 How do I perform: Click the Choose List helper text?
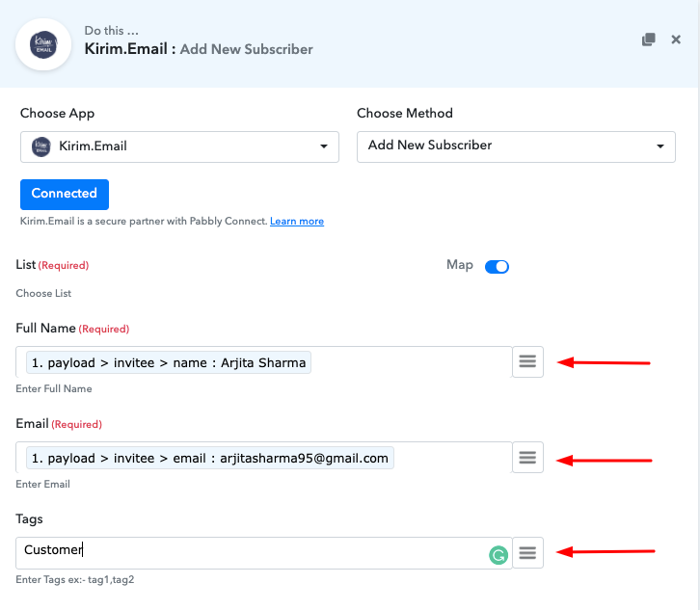point(43,293)
